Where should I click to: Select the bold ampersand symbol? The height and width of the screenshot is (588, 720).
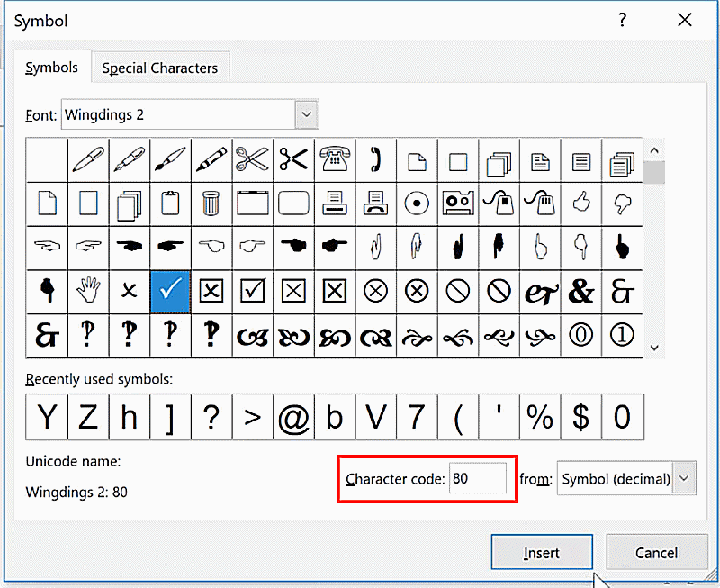tap(581, 290)
